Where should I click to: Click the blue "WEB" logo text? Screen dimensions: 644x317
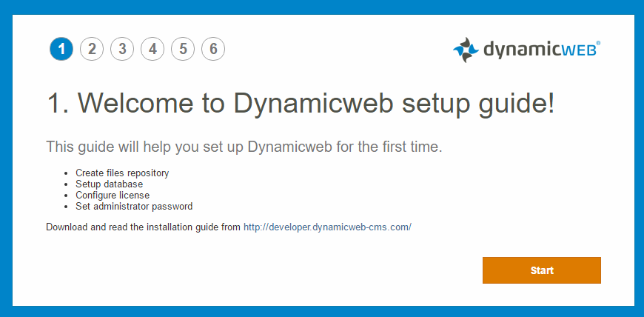coord(578,51)
